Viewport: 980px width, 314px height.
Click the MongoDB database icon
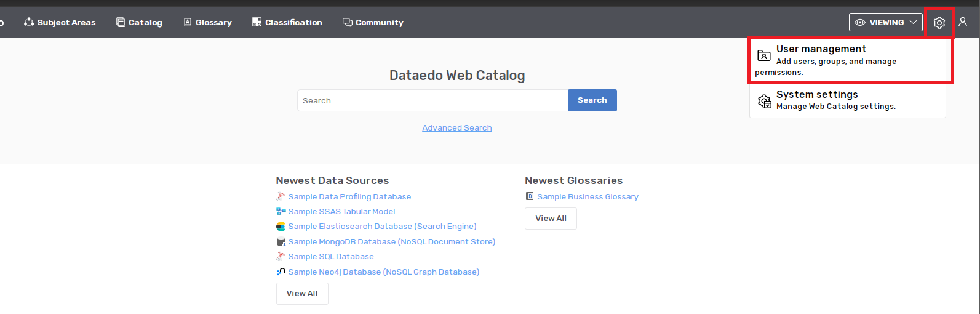pyautogui.click(x=281, y=242)
